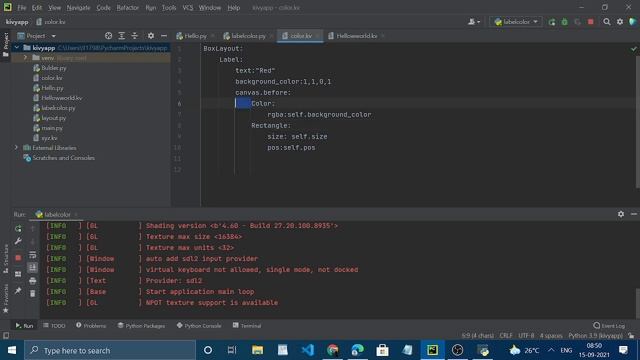Open the Terminal tool window
The width and height of the screenshot is (640, 360).
pos(247,326)
